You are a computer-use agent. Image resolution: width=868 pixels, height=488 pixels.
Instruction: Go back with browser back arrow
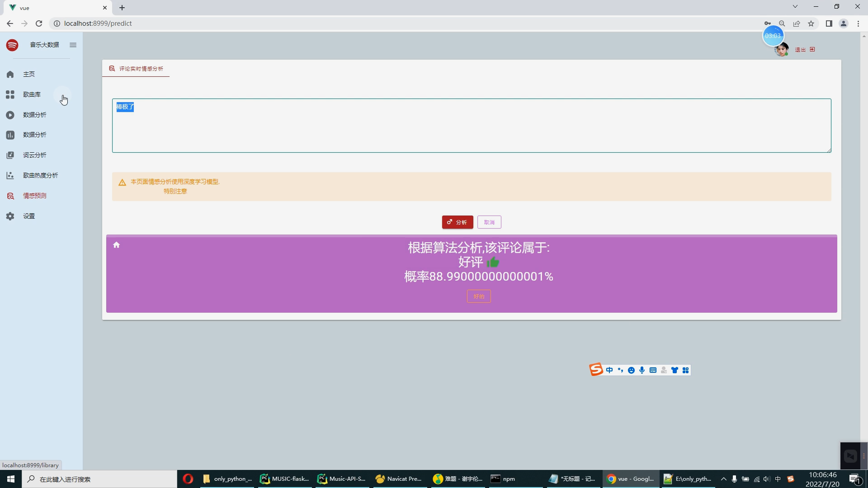click(x=10, y=23)
